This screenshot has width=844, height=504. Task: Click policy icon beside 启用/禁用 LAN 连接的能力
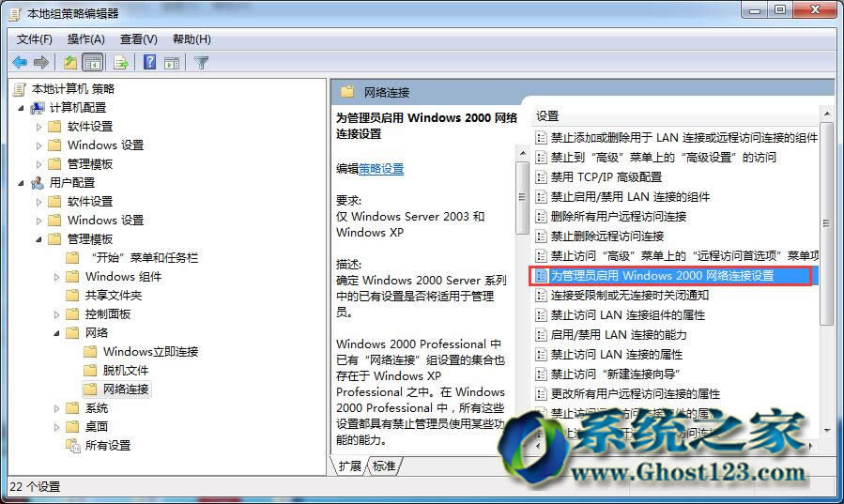coord(541,334)
